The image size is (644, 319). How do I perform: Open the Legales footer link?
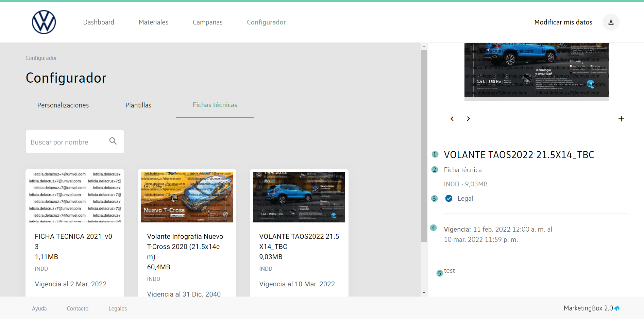(x=118, y=308)
